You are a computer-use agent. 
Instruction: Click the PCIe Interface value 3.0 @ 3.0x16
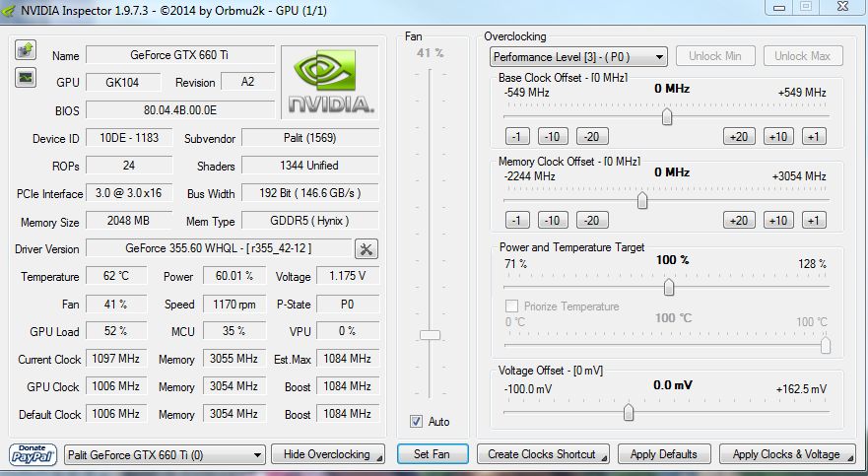(x=129, y=193)
